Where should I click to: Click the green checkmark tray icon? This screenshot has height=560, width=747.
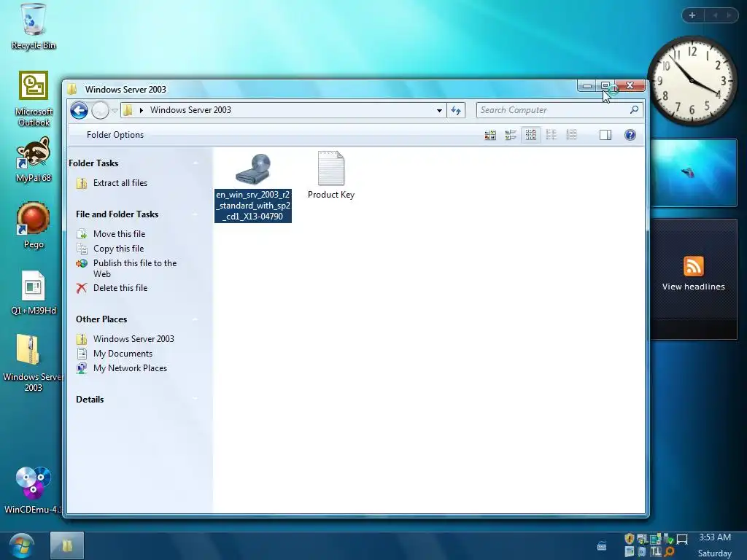669,539
